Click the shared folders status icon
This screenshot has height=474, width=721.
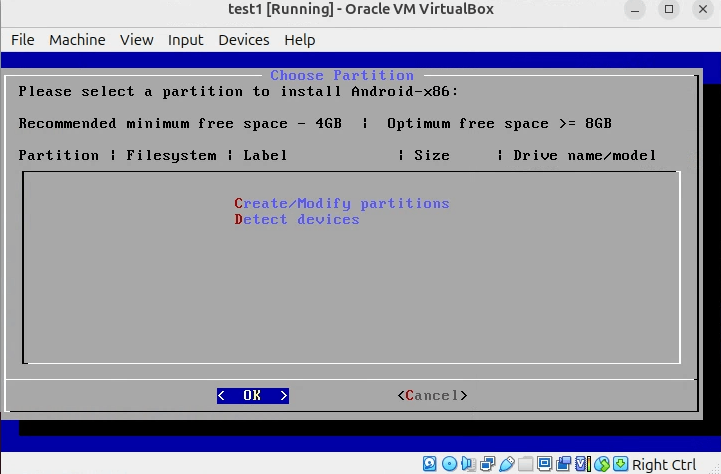pyautogui.click(x=526, y=464)
